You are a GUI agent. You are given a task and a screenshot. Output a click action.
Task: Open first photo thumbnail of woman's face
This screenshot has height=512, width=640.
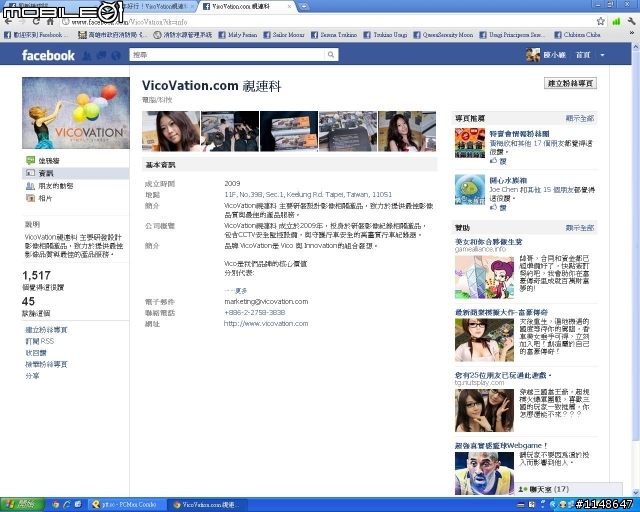coord(171,131)
